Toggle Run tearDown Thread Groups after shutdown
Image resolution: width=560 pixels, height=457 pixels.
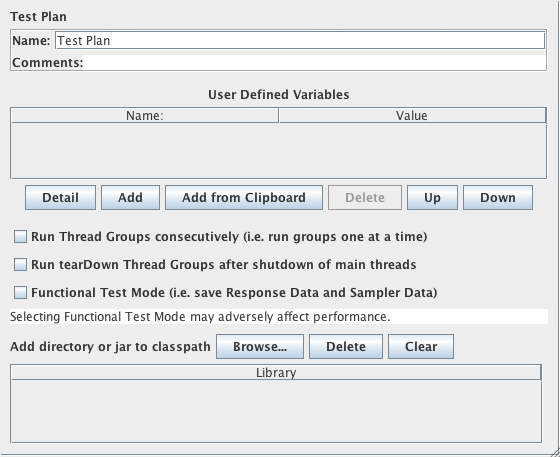[20, 265]
